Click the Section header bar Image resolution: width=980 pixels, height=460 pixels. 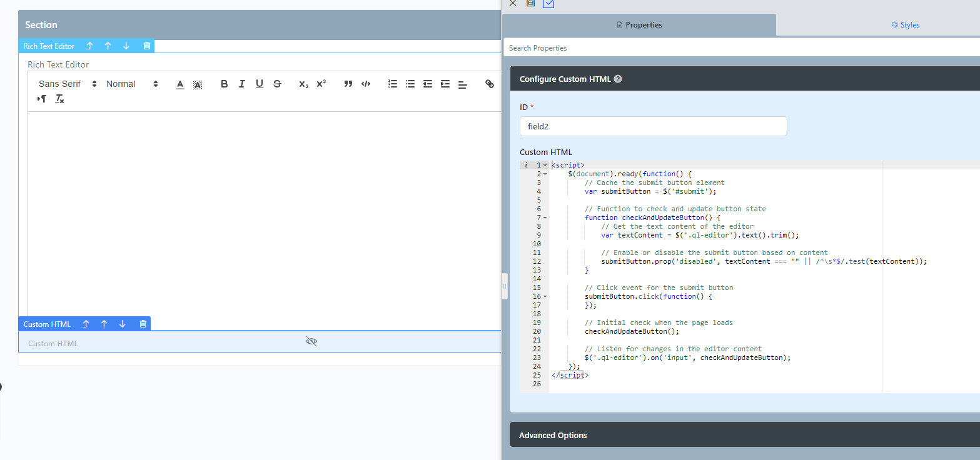click(260, 25)
